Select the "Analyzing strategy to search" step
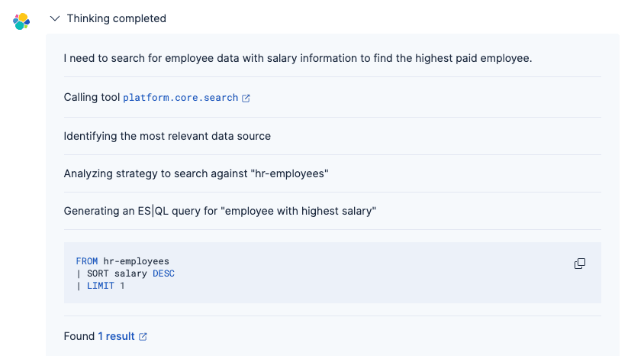The image size is (644, 356). [196, 173]
